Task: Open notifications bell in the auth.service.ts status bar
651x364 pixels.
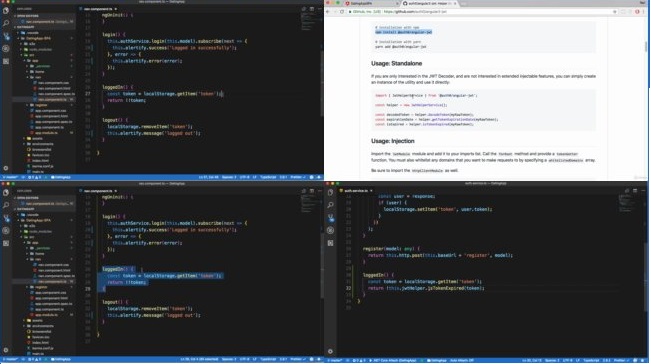Action: click(643, 360)
